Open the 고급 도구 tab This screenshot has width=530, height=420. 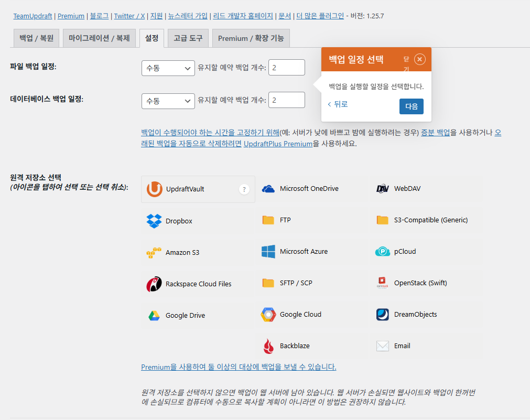(187, 38)
